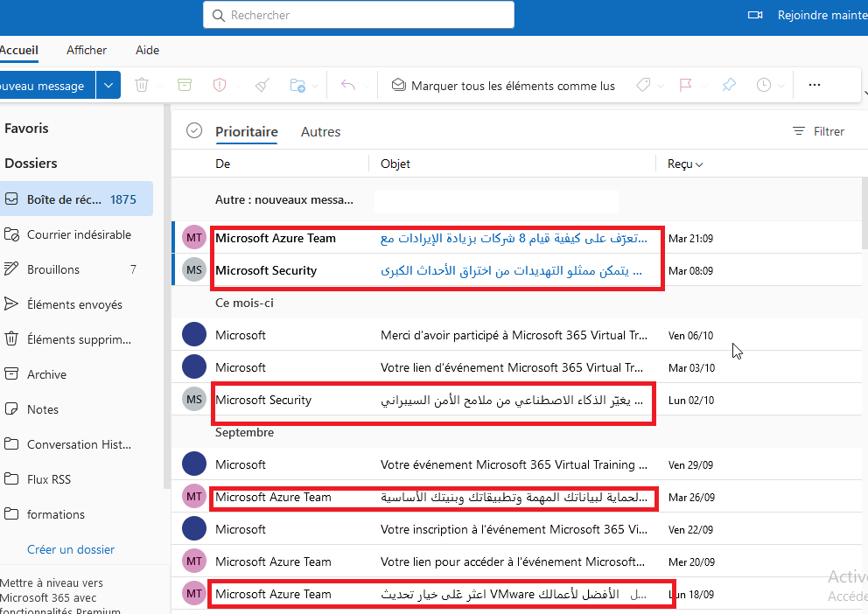Click the Objet column header
Screen dimensions: 868x614
click(x=395, y=164)
